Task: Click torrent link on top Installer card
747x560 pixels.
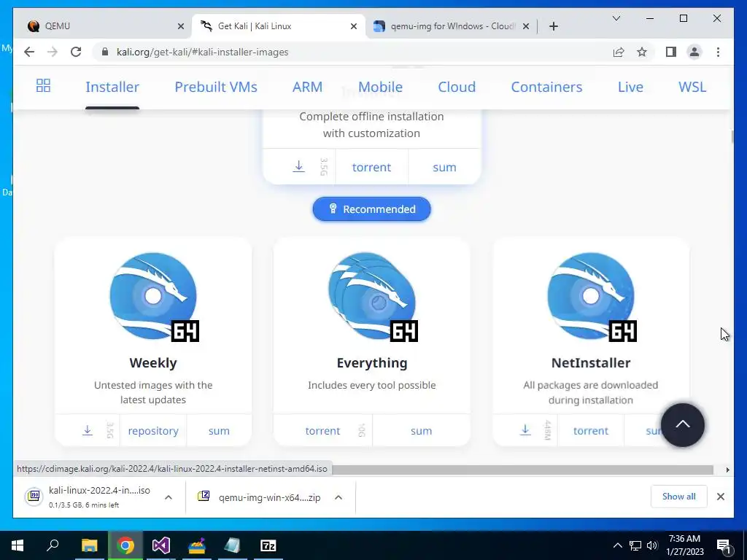Action: 371,167
